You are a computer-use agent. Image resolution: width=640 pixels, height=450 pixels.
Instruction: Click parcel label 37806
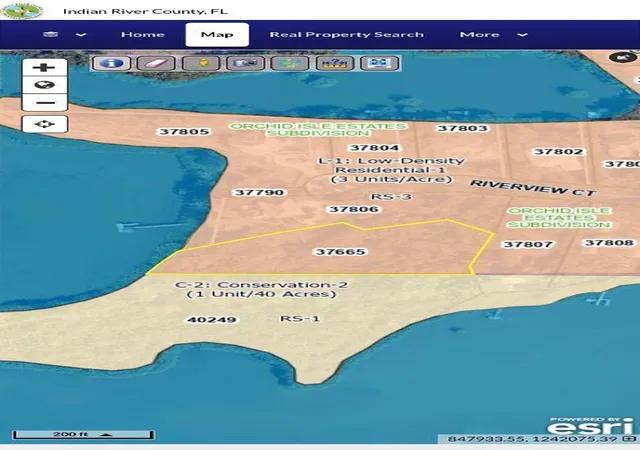[353, 209]
